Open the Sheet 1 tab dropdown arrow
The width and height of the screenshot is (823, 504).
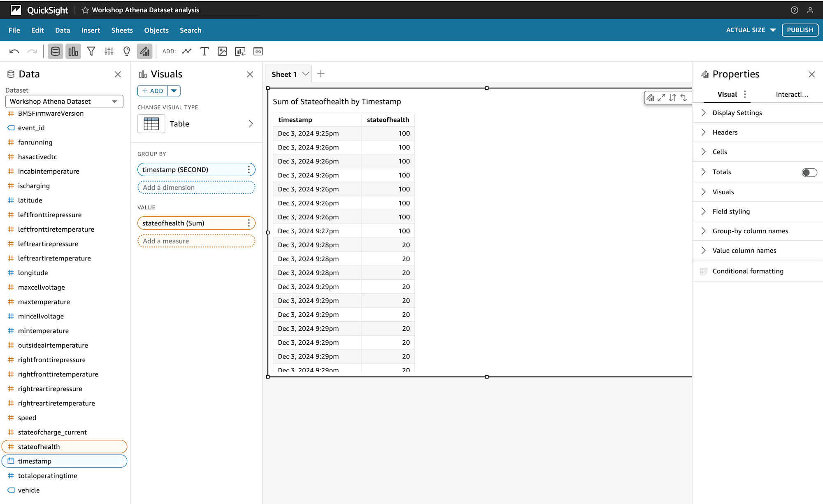[305, 74]
